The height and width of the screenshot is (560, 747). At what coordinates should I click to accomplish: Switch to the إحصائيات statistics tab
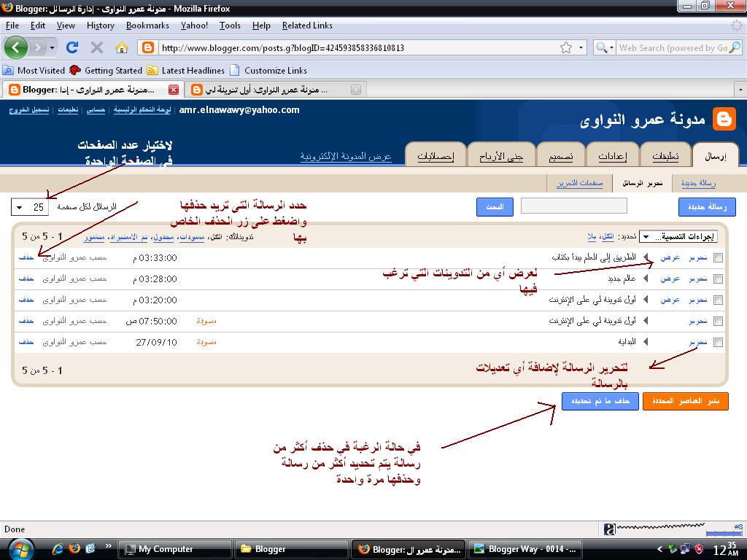tap(436, 156)
